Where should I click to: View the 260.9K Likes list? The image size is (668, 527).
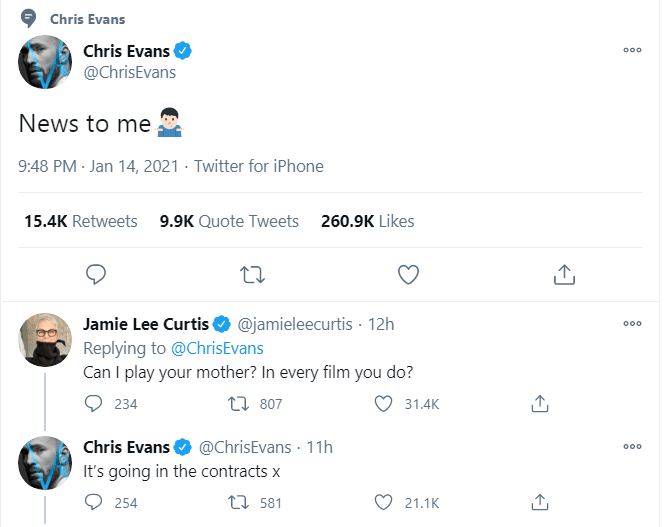pos(367,221)
